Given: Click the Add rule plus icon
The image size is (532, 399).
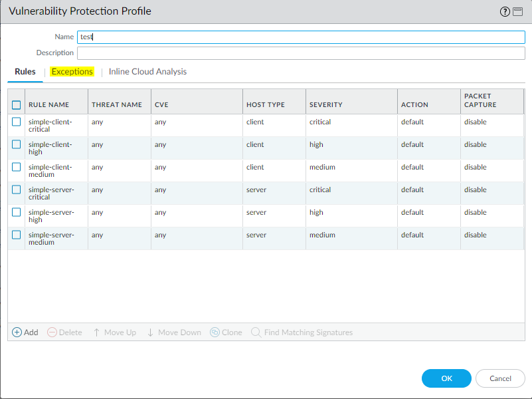Looking at the screenshot, I should pos(17,332).
